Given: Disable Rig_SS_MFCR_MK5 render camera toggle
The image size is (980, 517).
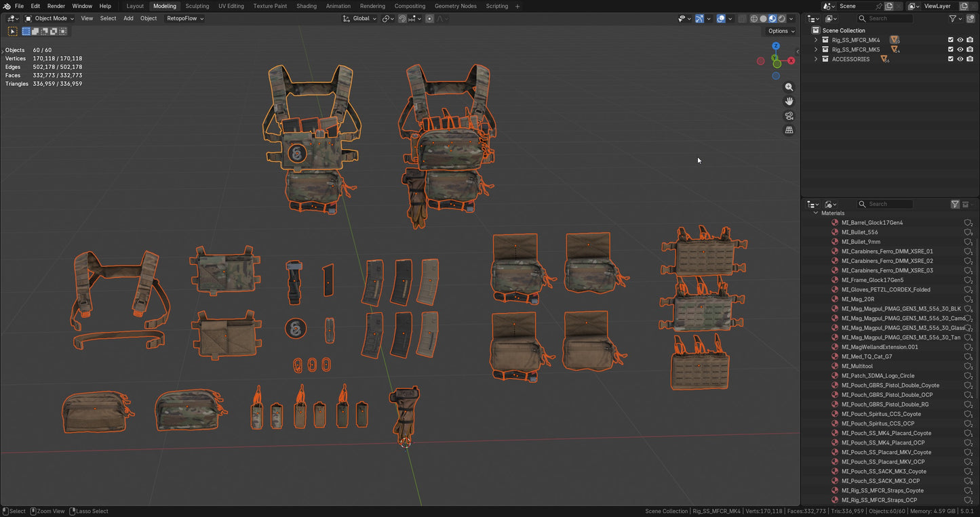Looking at the screenshot, I should 970,49.
